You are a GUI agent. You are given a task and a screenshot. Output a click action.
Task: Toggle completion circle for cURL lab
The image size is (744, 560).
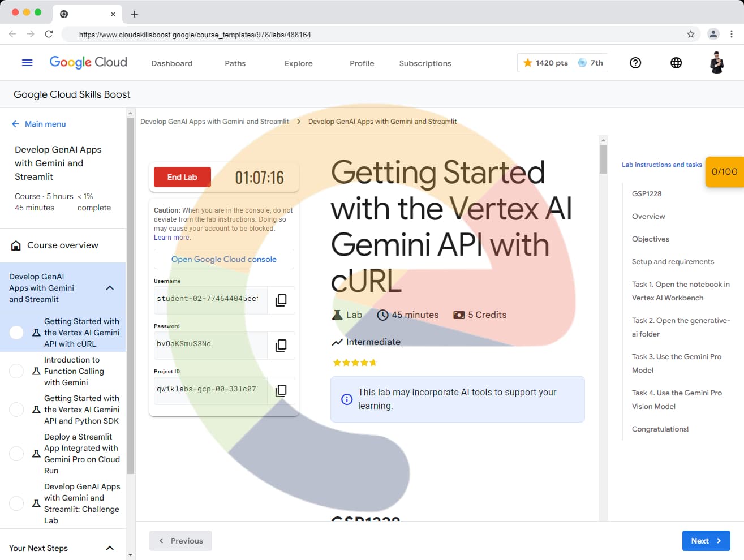coord(16,333)
